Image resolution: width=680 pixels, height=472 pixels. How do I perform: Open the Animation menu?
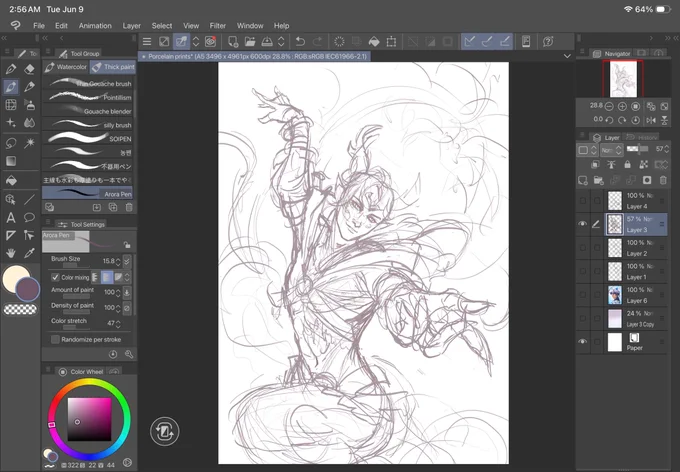95,26
